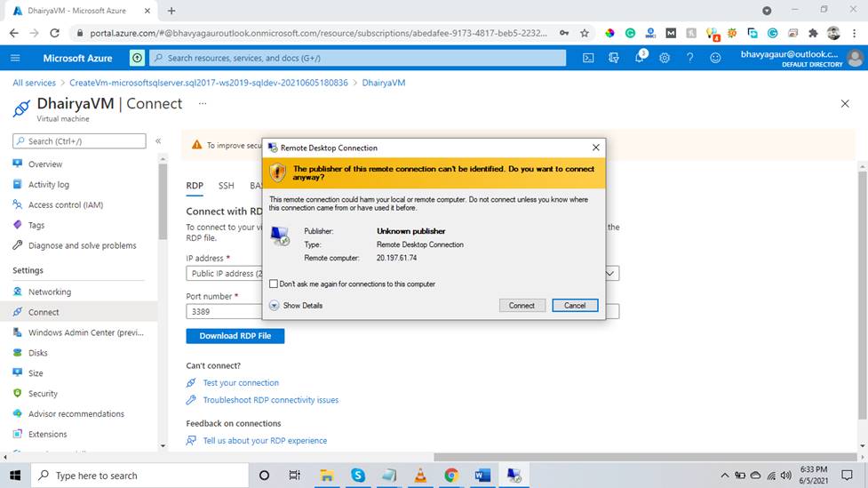The width and height of the screenshot is (868, 488).
Task: Open the Azure portal hamburger menu
Action: coord(15,58)
